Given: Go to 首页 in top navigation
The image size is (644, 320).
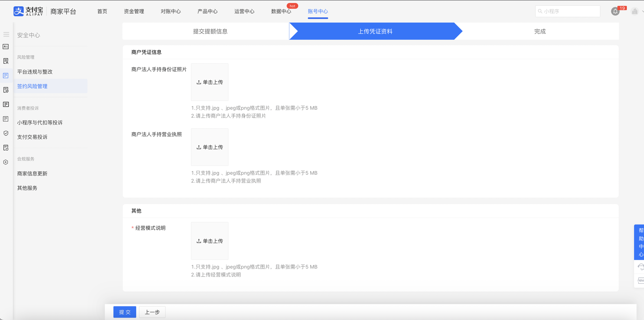Looking at the screenshot, I should [102, 11].
